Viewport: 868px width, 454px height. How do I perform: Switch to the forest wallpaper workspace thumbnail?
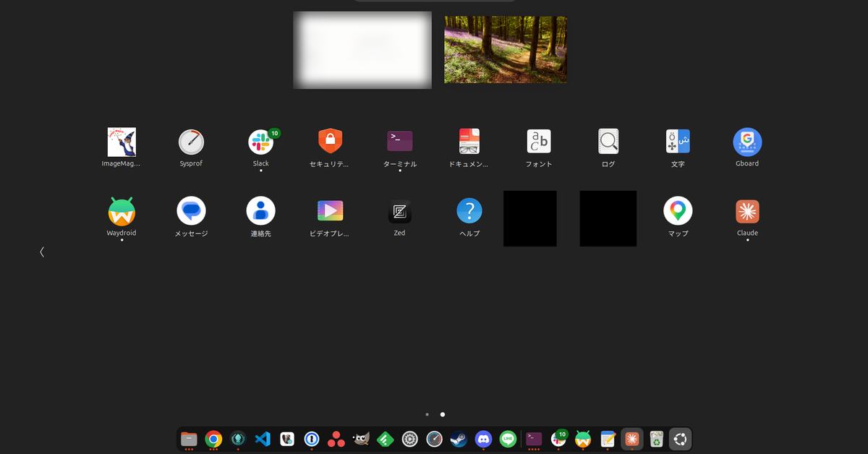(506, 50)
